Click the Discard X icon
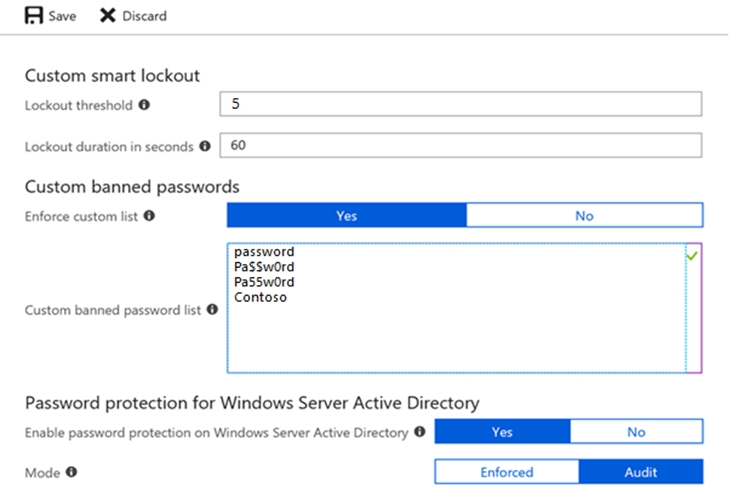 click(107, 16)
